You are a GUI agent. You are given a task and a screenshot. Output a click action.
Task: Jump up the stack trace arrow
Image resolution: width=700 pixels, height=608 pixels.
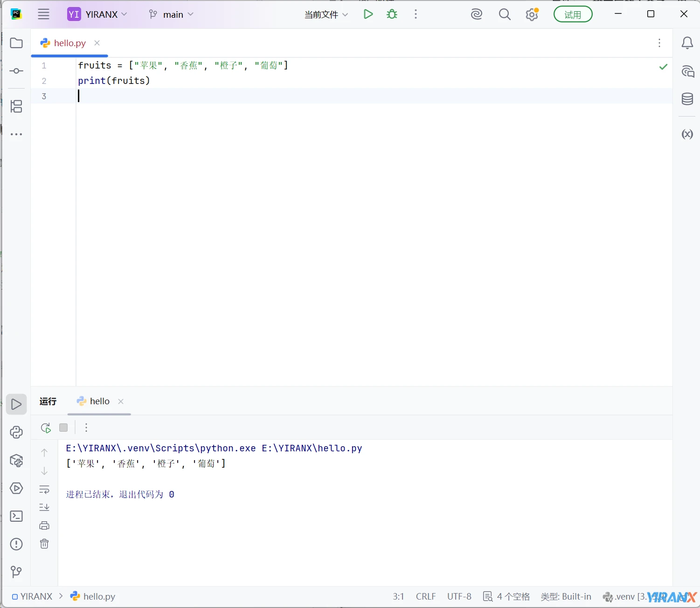tap(44, 452)
